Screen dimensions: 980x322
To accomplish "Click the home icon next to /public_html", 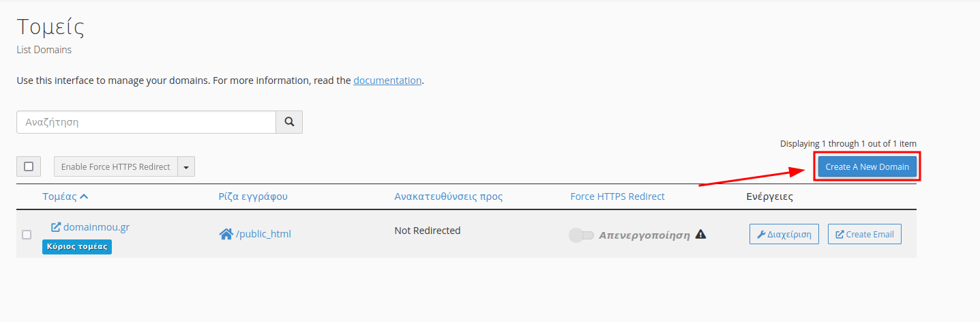I will [x=226, y=234].
